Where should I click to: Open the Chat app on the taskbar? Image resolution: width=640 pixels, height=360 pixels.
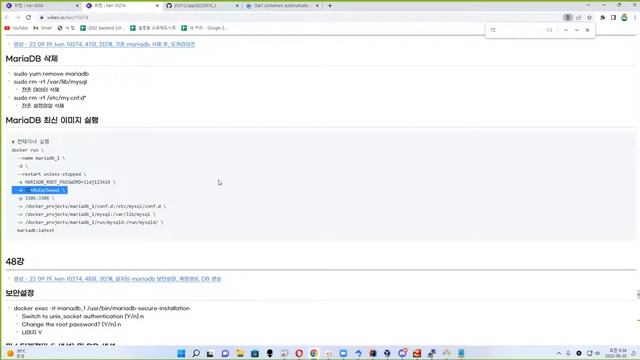[225, 353]
